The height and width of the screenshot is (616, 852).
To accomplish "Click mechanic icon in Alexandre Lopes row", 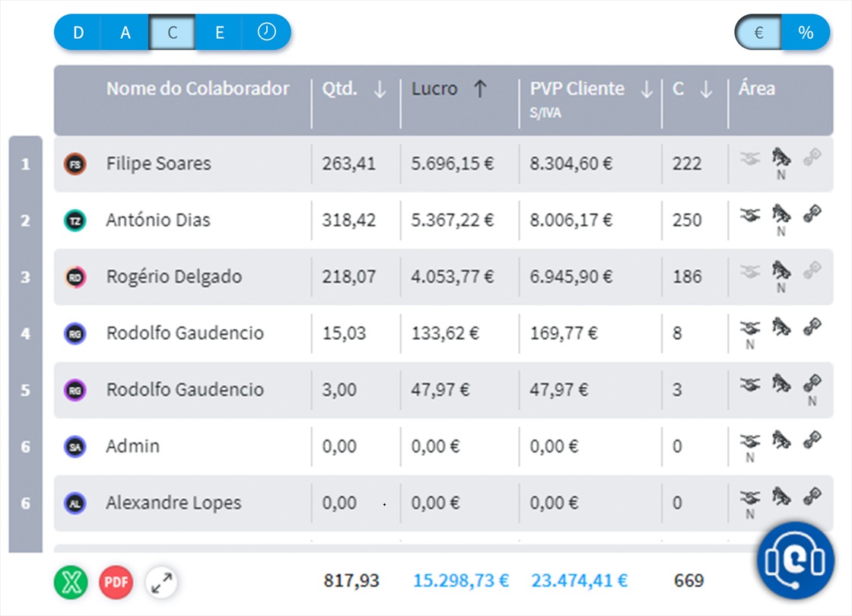I will click(780, 497).
